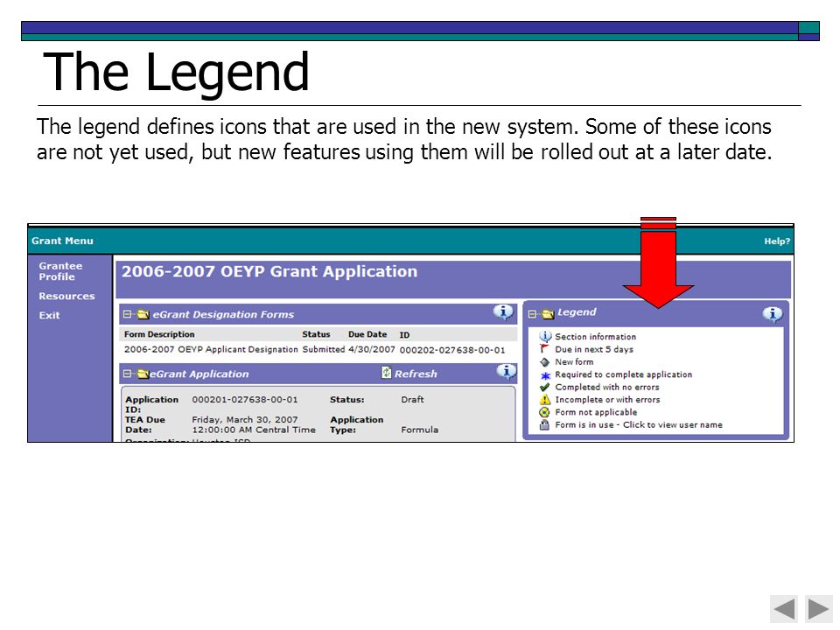Click the eGrant Application title text
The height and width of the screenshot is (630, 840).
coord(199,374)
